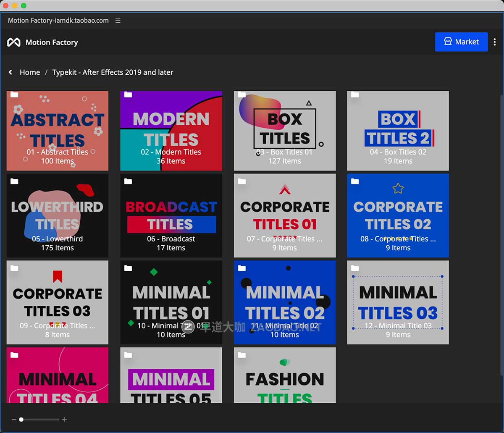Click folder icon on Minimal Titles 01 card
504x433 pixels.
point(128,268)
